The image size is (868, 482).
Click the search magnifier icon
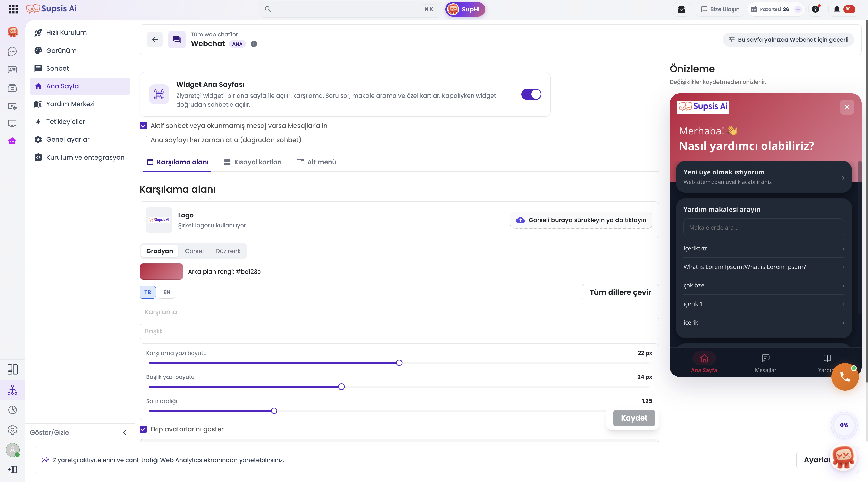pos(268,9)
